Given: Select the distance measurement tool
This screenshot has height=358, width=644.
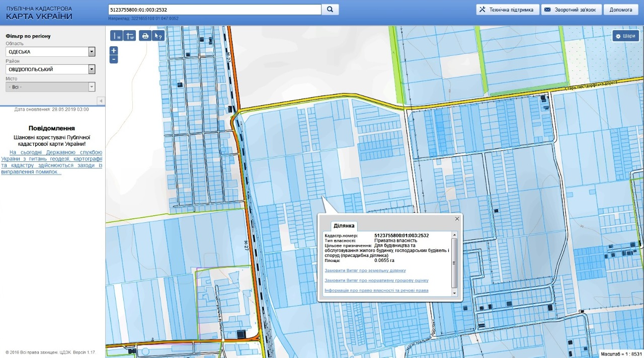Looking at the screenshot, I should tap(117, 36).
